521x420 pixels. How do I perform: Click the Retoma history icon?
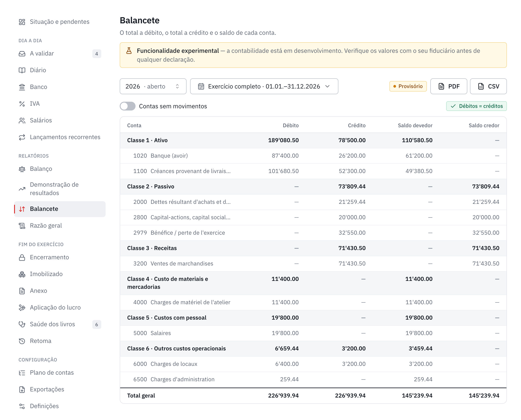click(x=22, y=341)
